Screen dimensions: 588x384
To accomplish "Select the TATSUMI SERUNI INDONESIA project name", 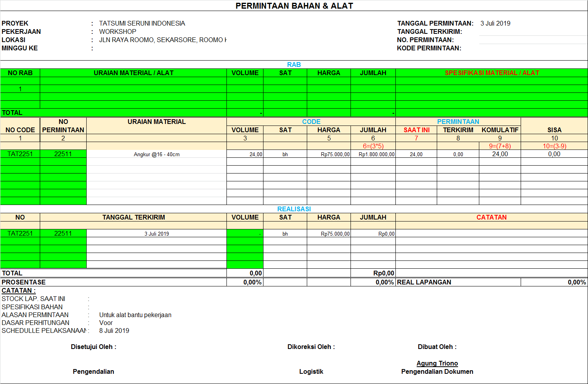I will click(x=142, y=23).
